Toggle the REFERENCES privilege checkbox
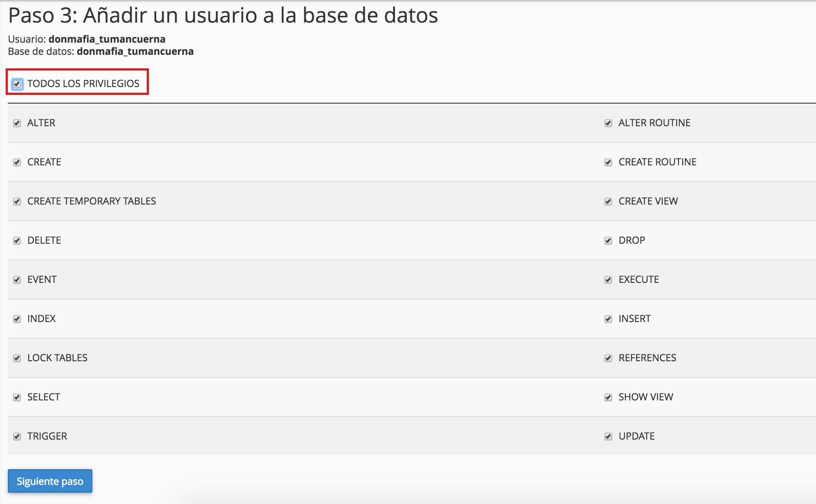This screenshot has width=816, height=504. click(x=608, y=358)
